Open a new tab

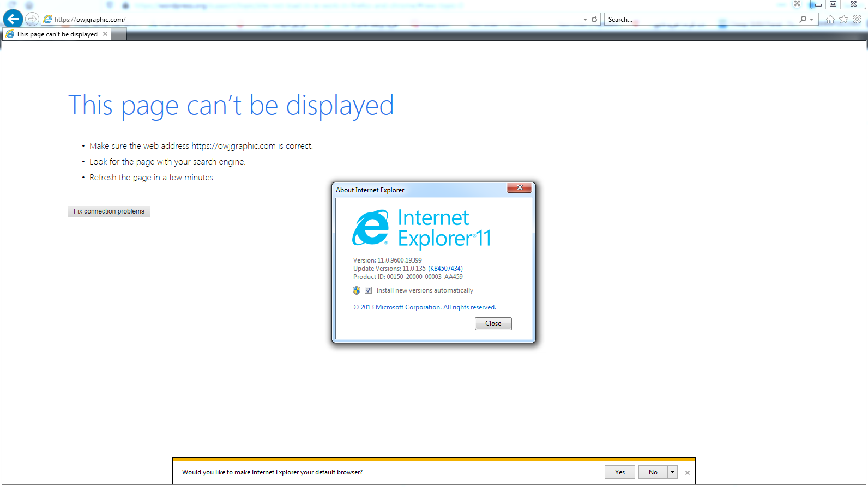point(119,34)
